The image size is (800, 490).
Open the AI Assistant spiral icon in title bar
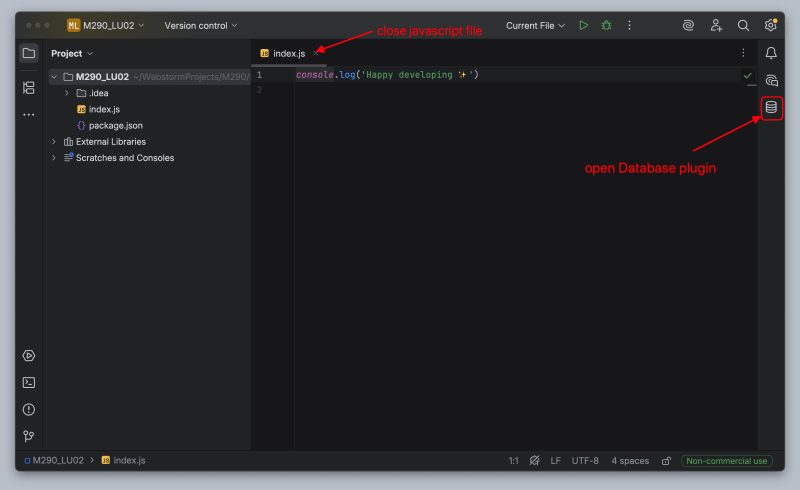688,26
